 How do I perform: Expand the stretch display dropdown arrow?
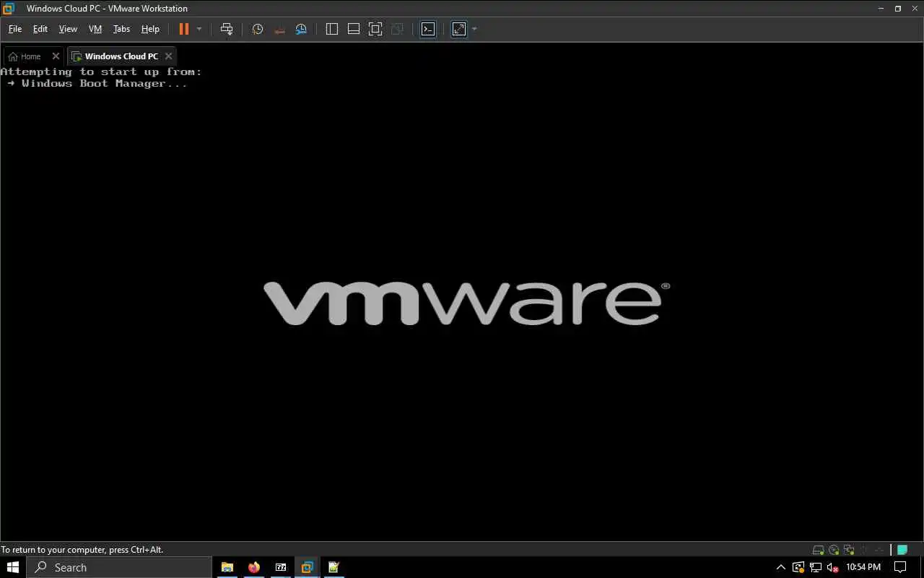(474, 29)
